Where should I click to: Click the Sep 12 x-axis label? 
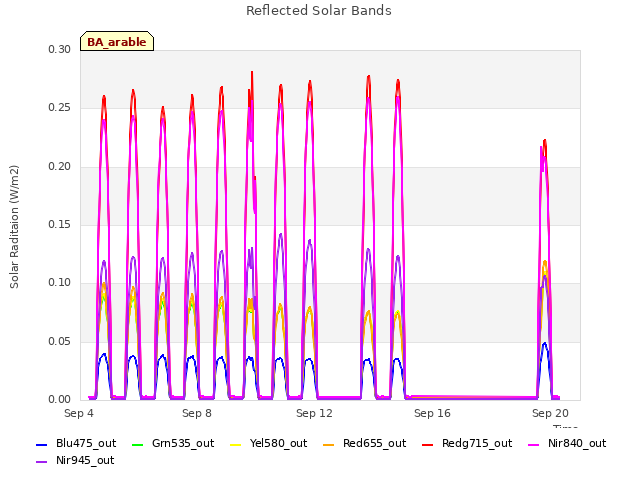314,413
